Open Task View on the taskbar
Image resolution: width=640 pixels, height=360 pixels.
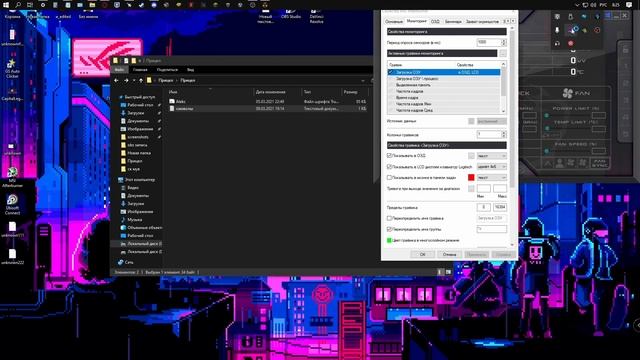coord(30,5)
